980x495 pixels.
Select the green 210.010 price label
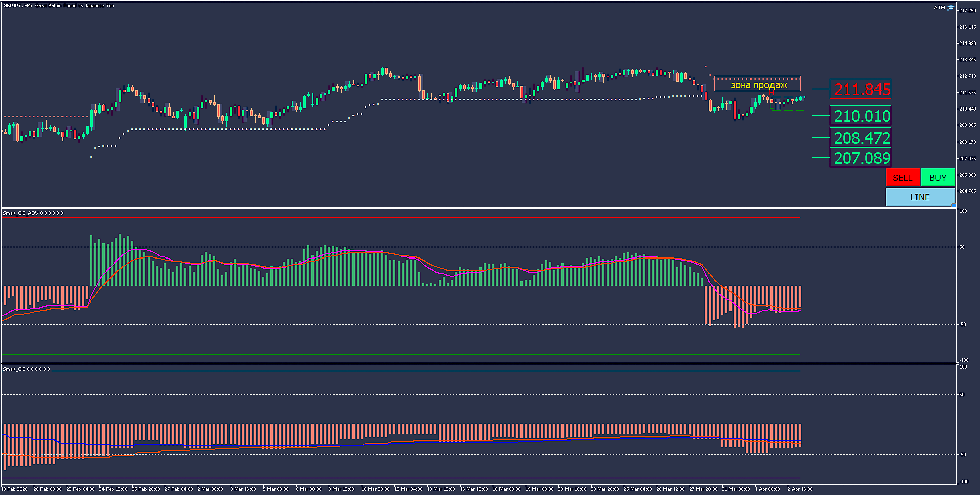[x=861, y=116]
